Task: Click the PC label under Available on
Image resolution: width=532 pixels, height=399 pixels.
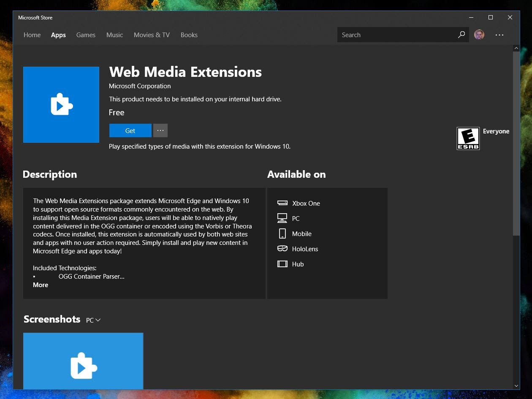Action: (x=296, y=219)
